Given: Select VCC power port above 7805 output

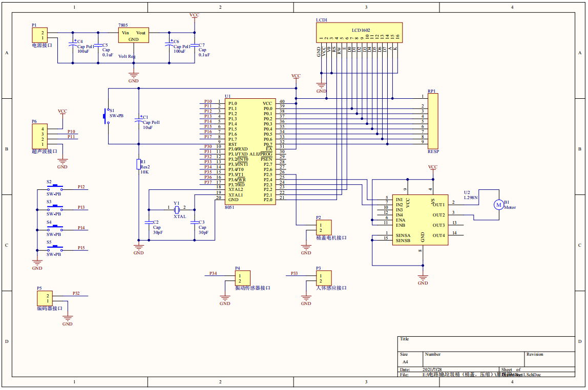Looking at the screenshot, I should tap(194, 17).
